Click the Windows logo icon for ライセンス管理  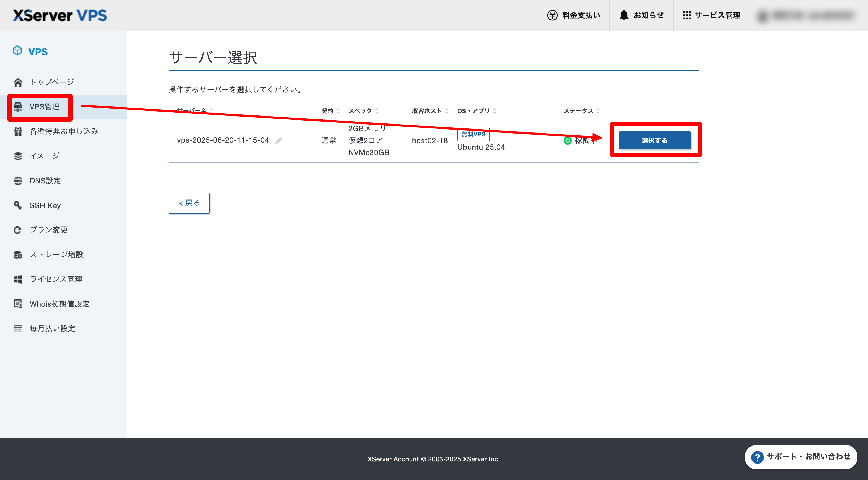18,279
